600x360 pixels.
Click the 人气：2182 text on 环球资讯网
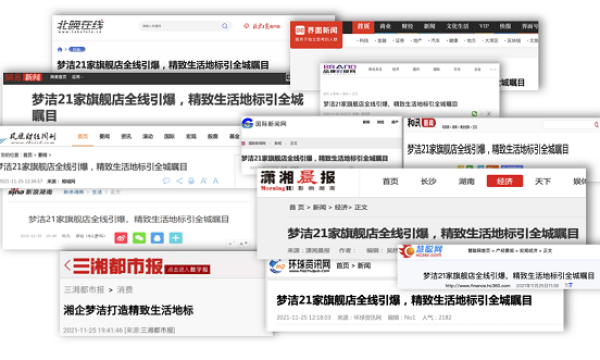point(437,318)
